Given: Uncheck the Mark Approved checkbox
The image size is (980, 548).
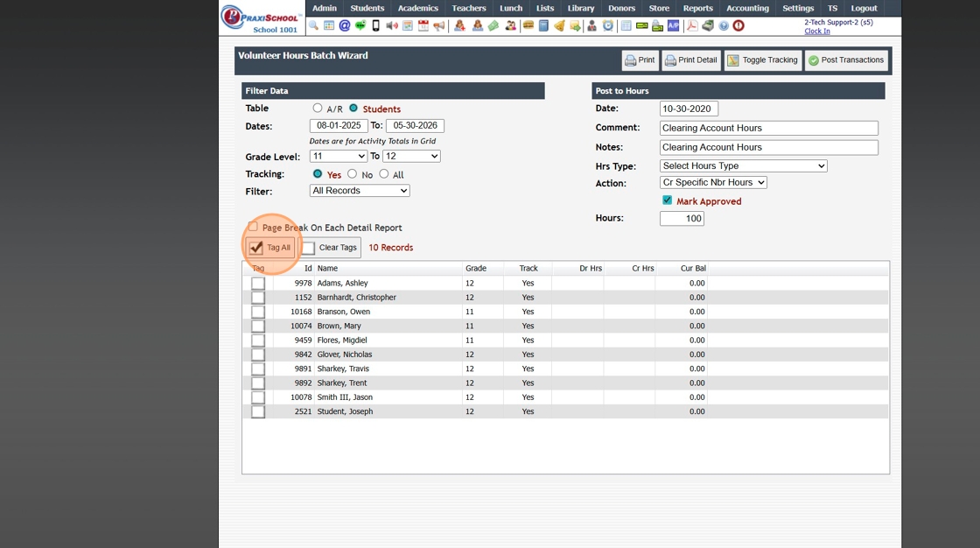Looking at the screenshot, I should coord(667,200).
